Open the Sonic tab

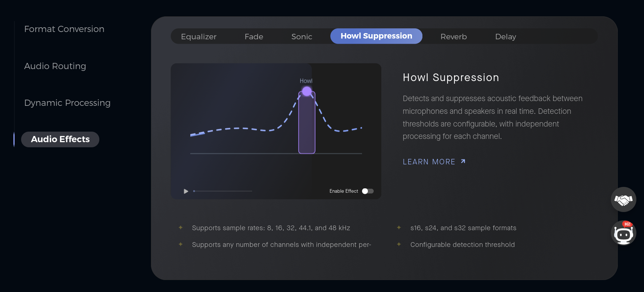click(302, 36)
